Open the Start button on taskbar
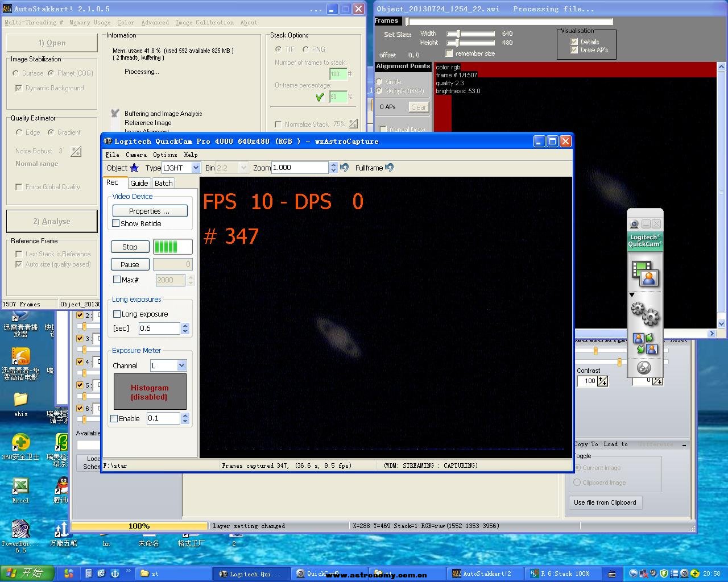Screen dimensions: 728x582 click(27, 573)
